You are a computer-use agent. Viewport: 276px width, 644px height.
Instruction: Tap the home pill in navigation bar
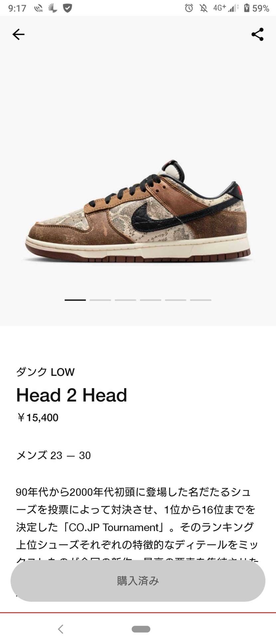click(x=141, y=629)
